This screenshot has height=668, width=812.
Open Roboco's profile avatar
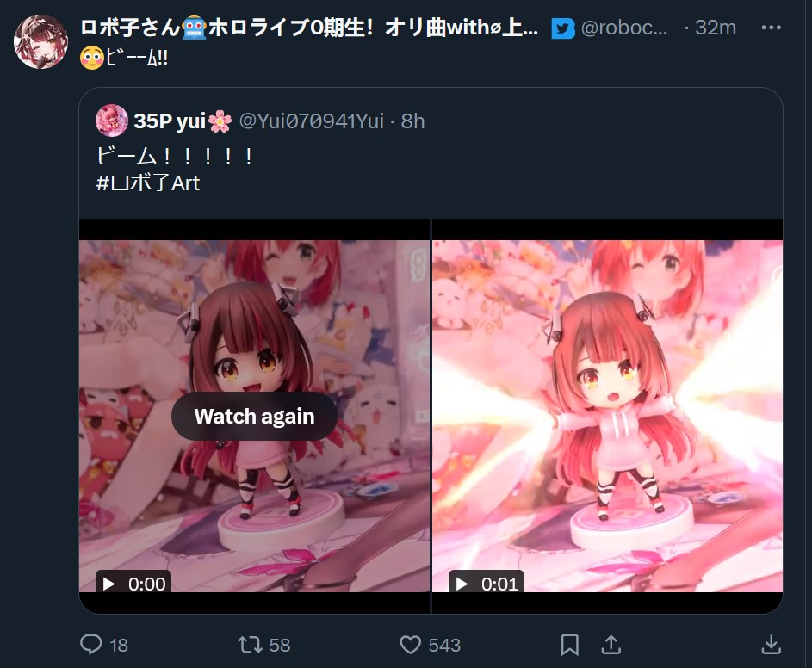pyautogui.click(x=40, y=41)
